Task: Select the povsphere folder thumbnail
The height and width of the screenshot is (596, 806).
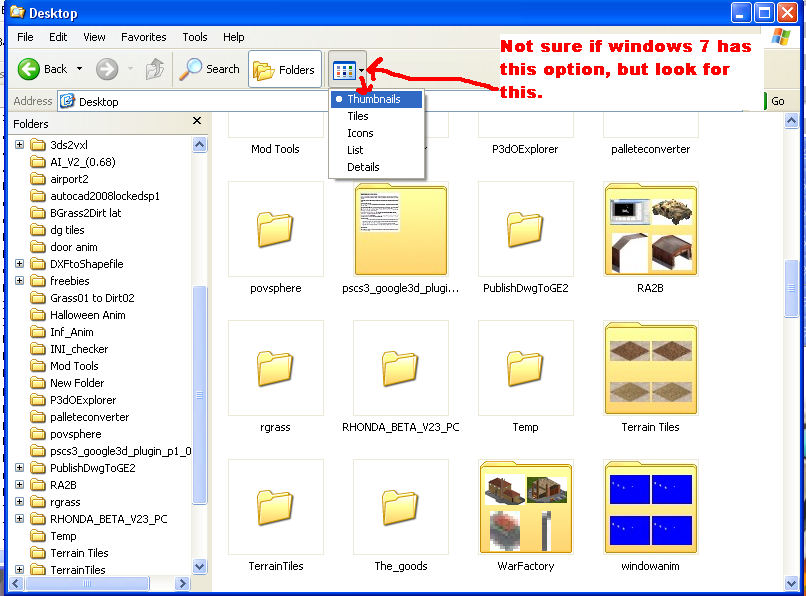Action: point(276,229)
